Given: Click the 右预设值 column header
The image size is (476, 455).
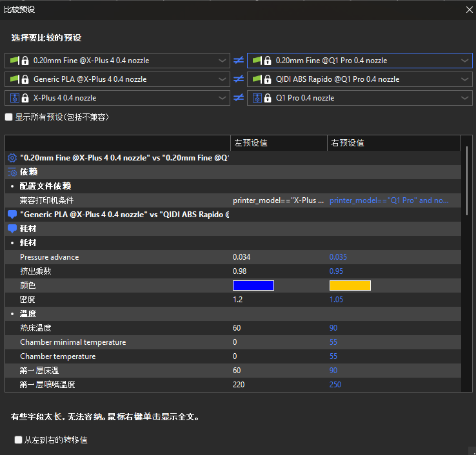Looking at the screenshot, I should coord(393,143).
